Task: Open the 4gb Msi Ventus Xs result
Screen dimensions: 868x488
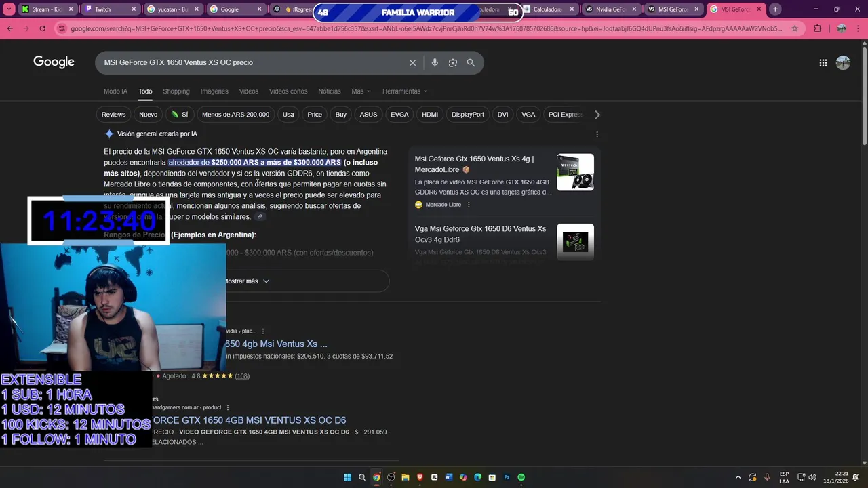Action: tap(276, 344)
